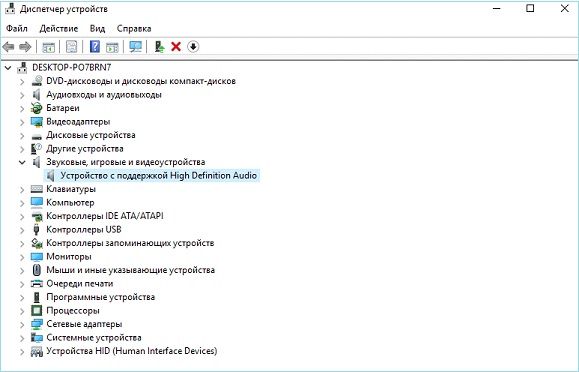Click the Контроллеры USB plug icon
Image resolution: width=579 pixels, height=372 pixels.
[36, 229]
